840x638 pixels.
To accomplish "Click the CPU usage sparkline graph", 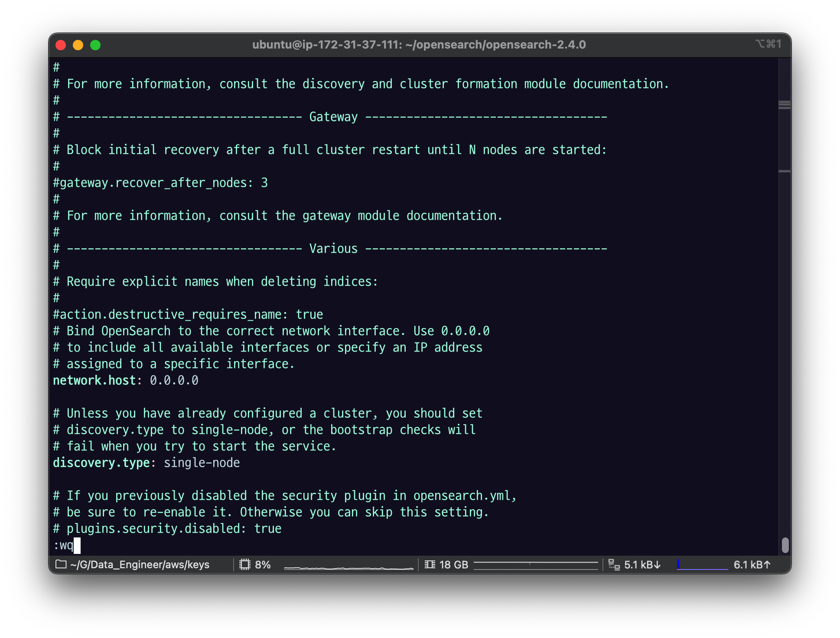I will [x=348, y=566].
